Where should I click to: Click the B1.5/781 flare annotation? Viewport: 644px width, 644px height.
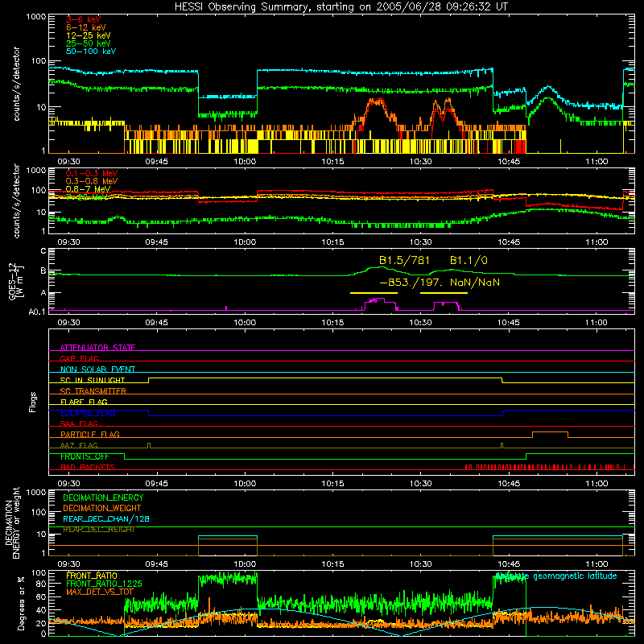pos(405,260)
